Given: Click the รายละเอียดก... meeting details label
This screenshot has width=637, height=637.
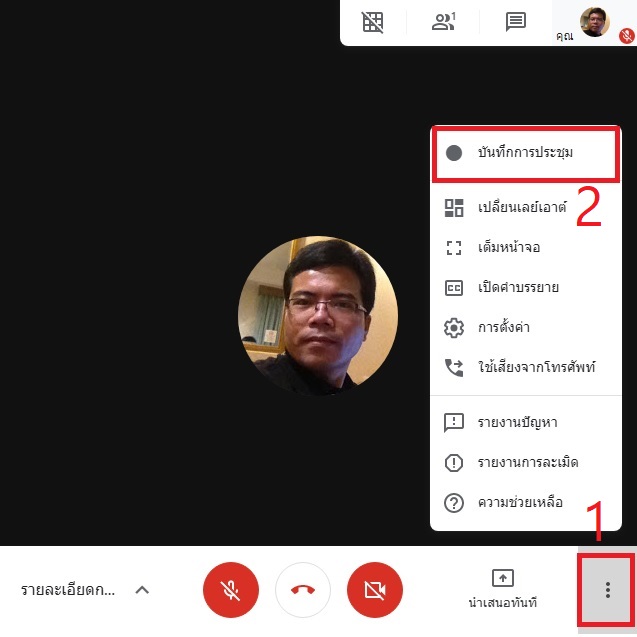Looking at the screenshot, I should tap(68, 590).
